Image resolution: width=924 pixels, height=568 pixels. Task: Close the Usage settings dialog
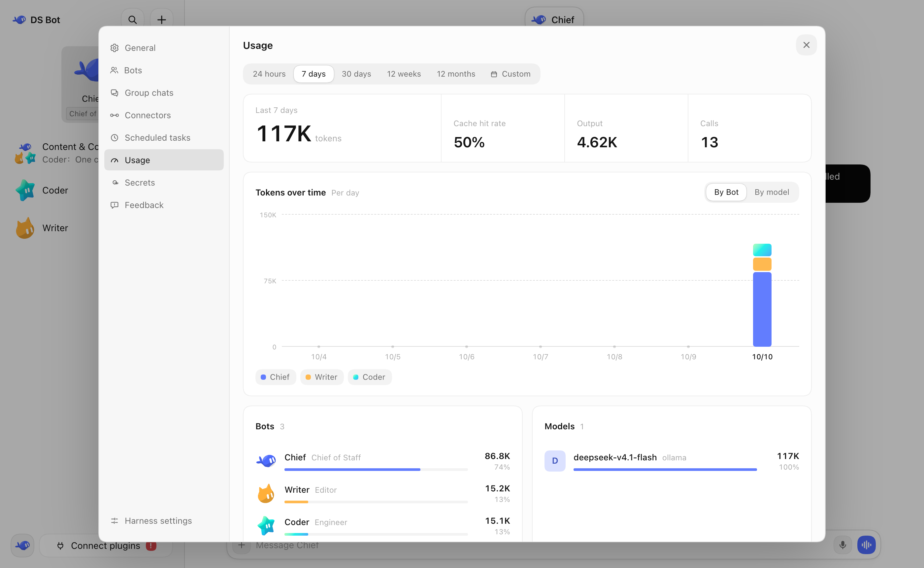(806, 45)
